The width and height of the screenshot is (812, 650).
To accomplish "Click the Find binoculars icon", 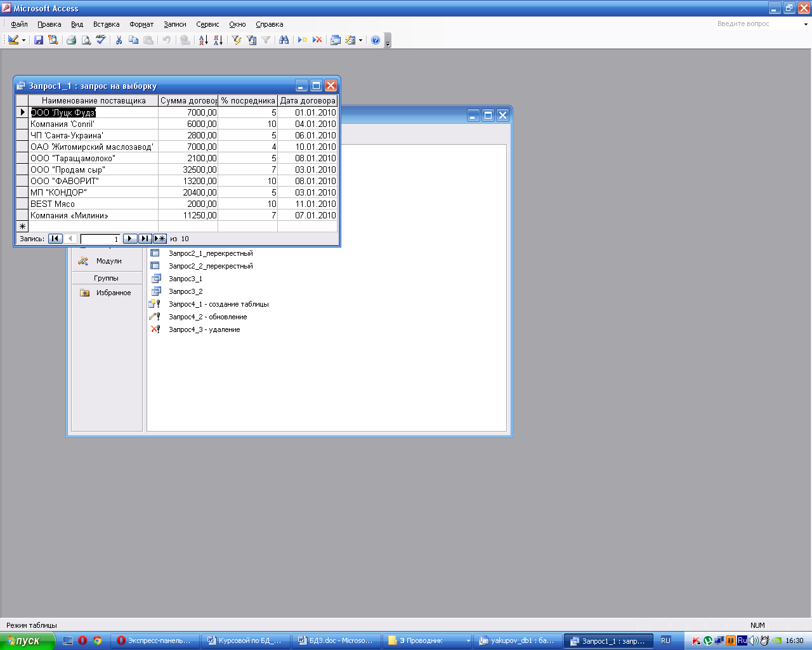I will coord(284,40).
